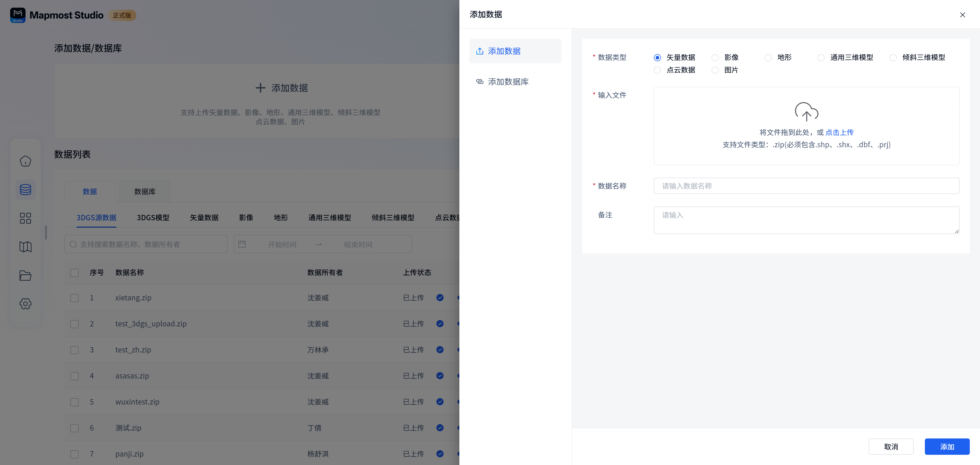Click the Mapmost Studio logo
Image resolution: width=980 pixels, height=465 pixels.
18,15
